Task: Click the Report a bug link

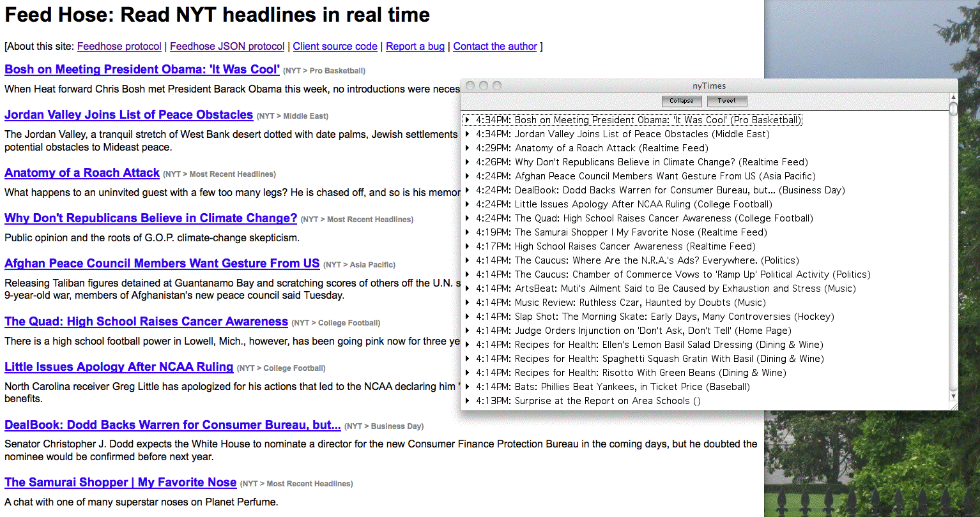Action: point(415,46)
